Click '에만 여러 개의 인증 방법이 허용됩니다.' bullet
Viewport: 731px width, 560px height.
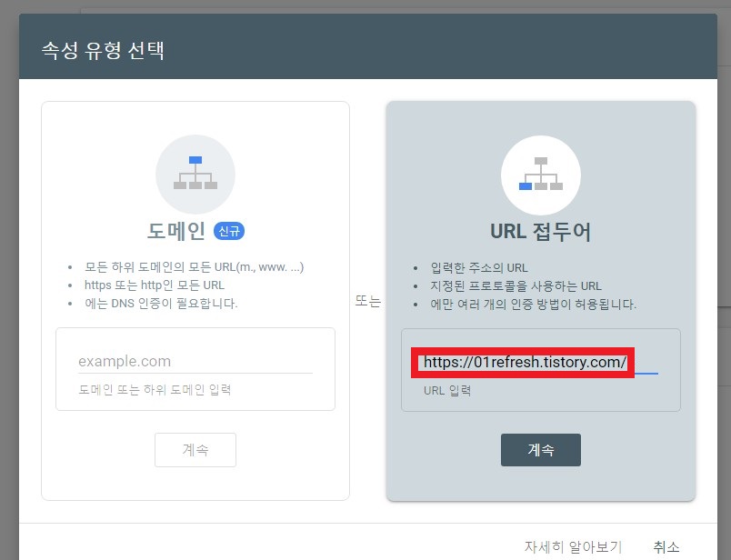(x=534, y=305)
